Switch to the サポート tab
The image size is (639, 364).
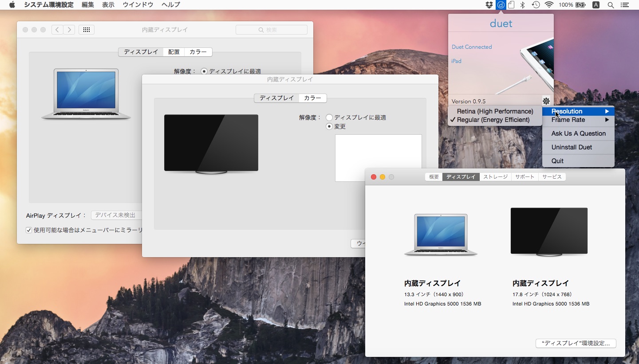[x=525, y=177]
